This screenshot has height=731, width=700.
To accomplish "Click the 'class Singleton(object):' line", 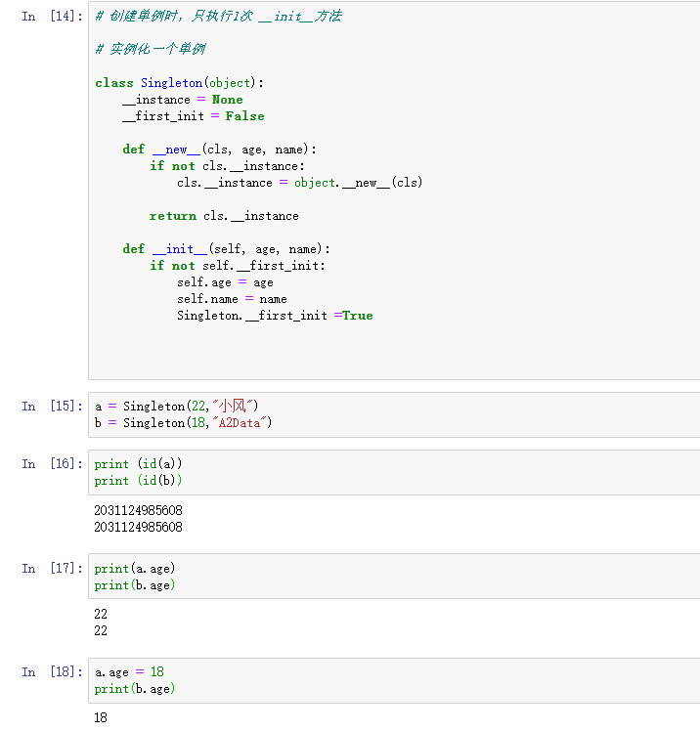I will pyautogui.click(x=180, y=83).
